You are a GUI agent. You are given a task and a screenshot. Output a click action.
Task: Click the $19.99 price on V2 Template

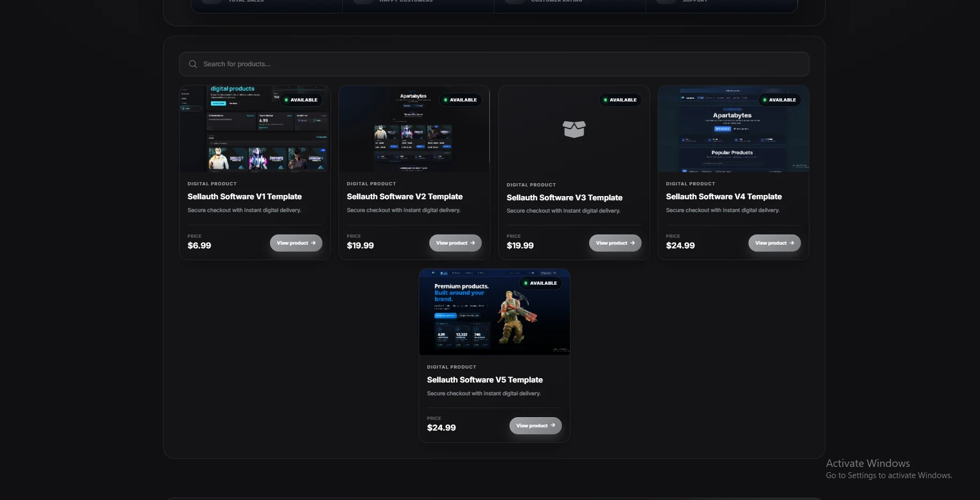pyautogui.click(x=360, y=246)
